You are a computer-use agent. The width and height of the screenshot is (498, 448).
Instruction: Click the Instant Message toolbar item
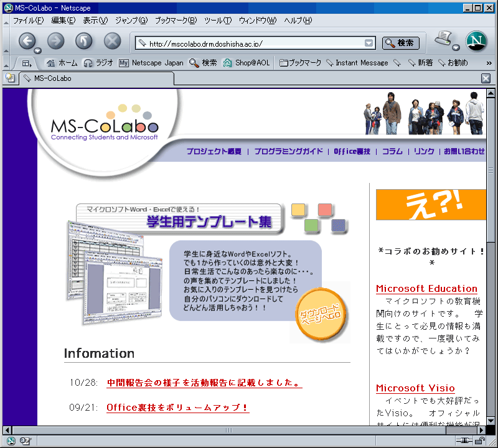pyautogui.click(x=357, y=63)
